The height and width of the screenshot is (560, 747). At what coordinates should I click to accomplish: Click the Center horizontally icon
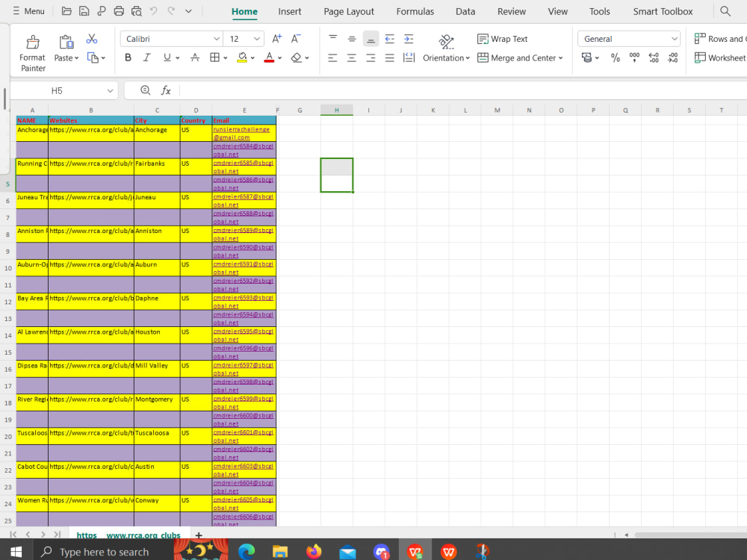pyautogui.click(x=352, y=58)
